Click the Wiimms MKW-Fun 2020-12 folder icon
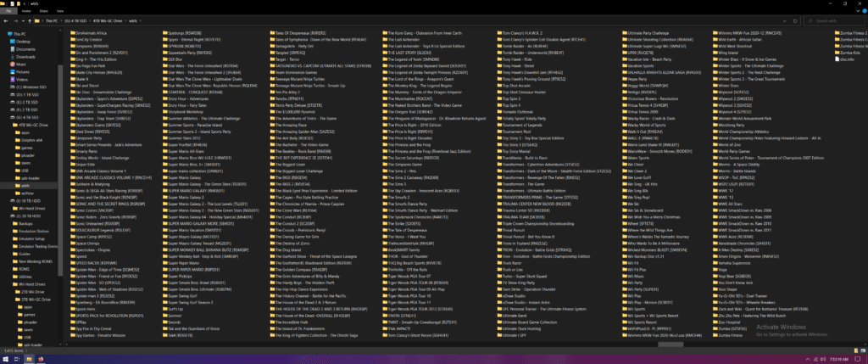Screen dimensions: 868x364 click(x=715, y=33)
